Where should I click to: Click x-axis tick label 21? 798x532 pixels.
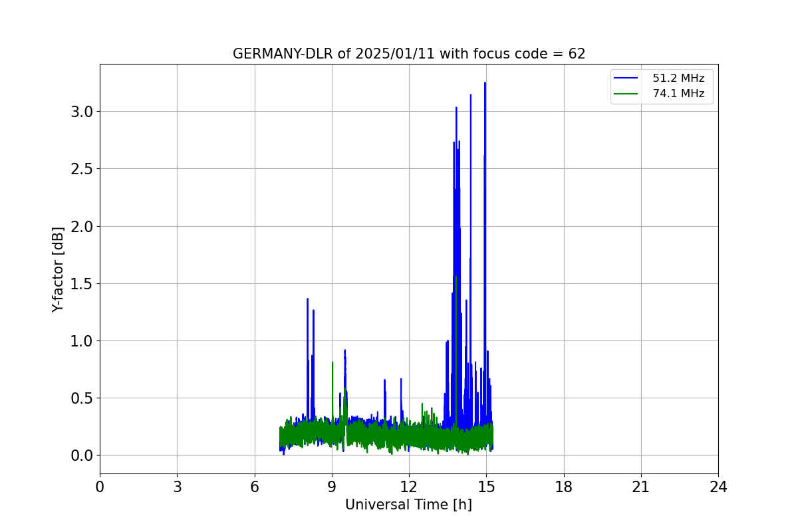pyautogui.click(x=641, y=487)
